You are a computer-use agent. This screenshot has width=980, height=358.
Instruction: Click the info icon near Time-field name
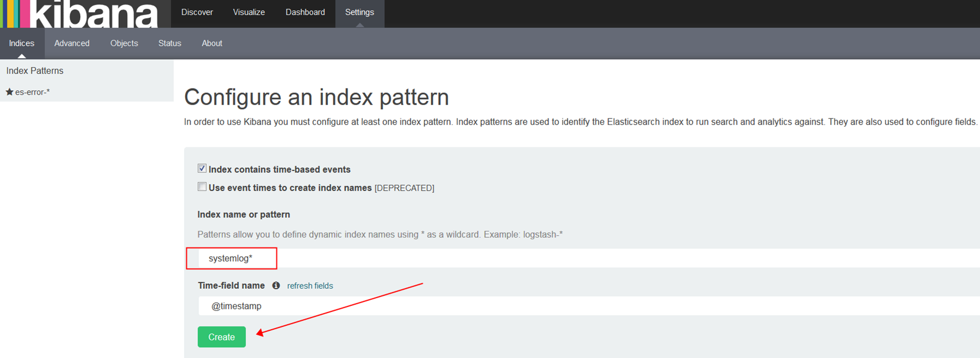click(276, 286)
